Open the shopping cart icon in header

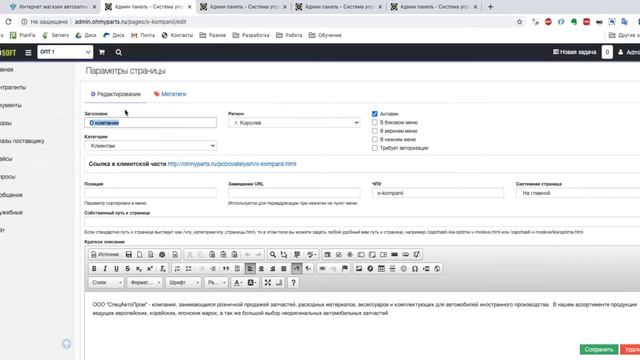tap(102, 52)
